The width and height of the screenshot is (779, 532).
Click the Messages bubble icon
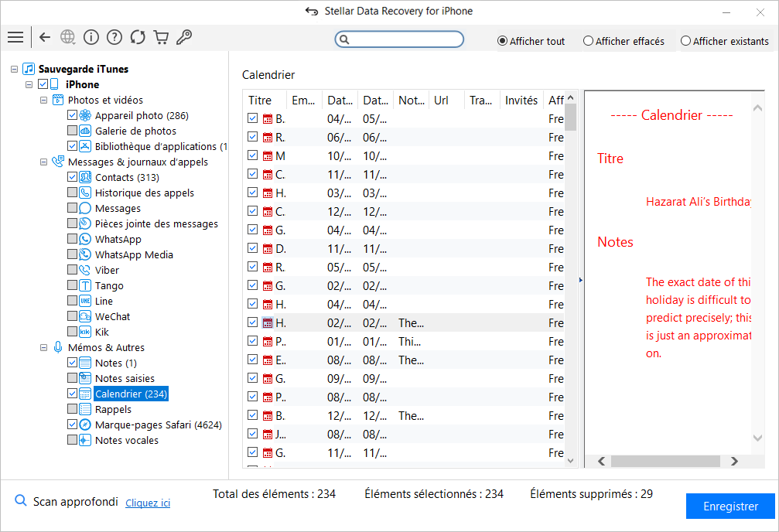click(x=85, y=208)
